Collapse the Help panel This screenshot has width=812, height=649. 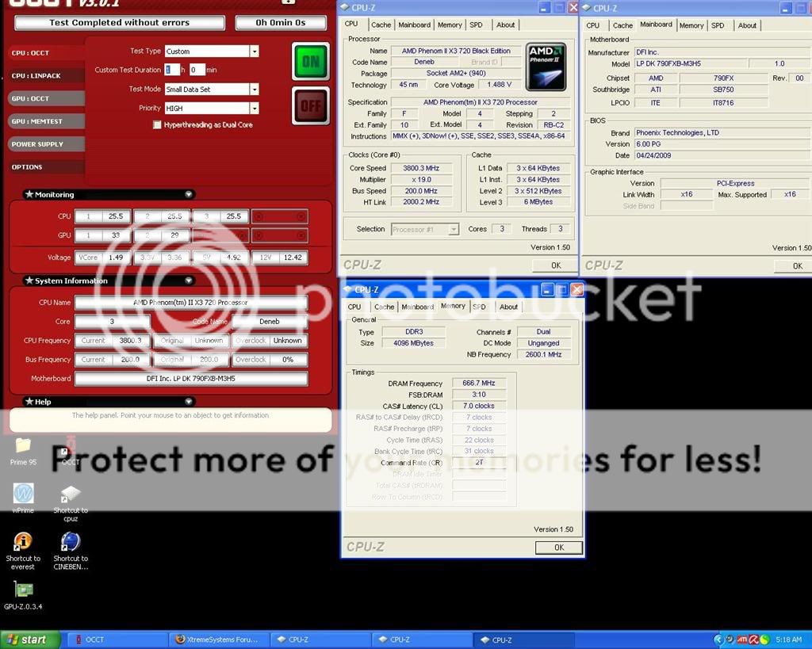click(x=189, y=401)
